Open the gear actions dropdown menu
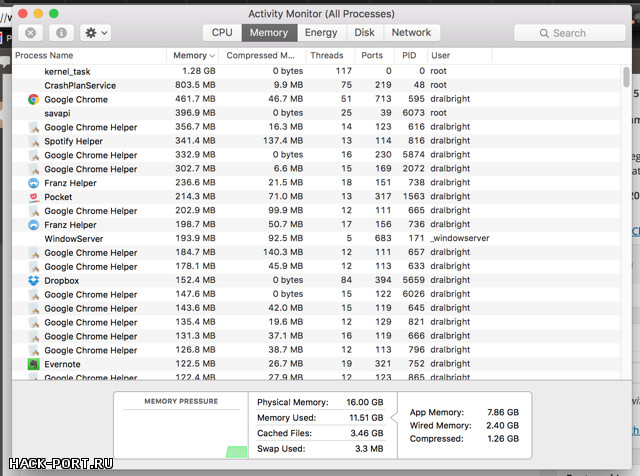This screenshot has height=476, width=640. [x=96, y=33]
